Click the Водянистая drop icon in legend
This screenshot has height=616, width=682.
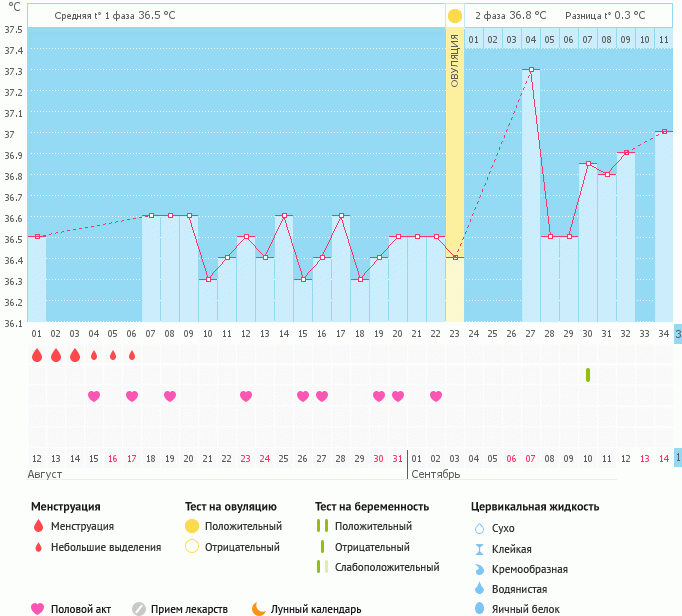479,588
